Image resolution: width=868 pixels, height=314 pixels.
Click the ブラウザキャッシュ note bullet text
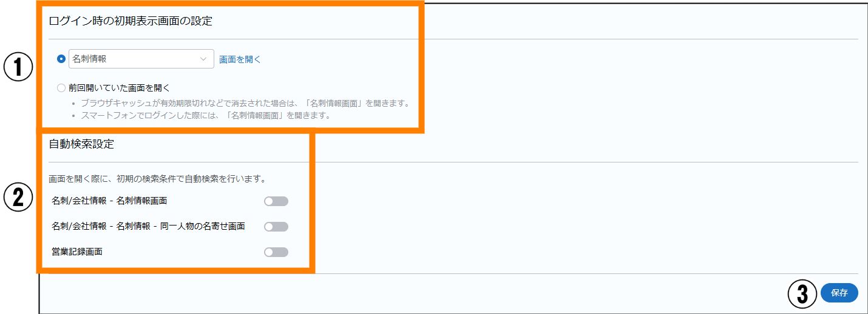pyautogui.click(x=245, y=102)
